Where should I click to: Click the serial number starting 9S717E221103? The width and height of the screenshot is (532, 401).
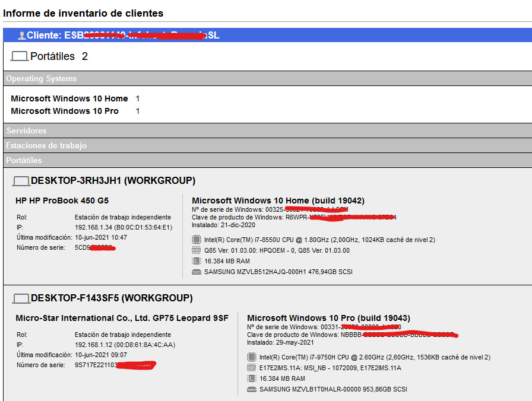[x=115, y=365]
